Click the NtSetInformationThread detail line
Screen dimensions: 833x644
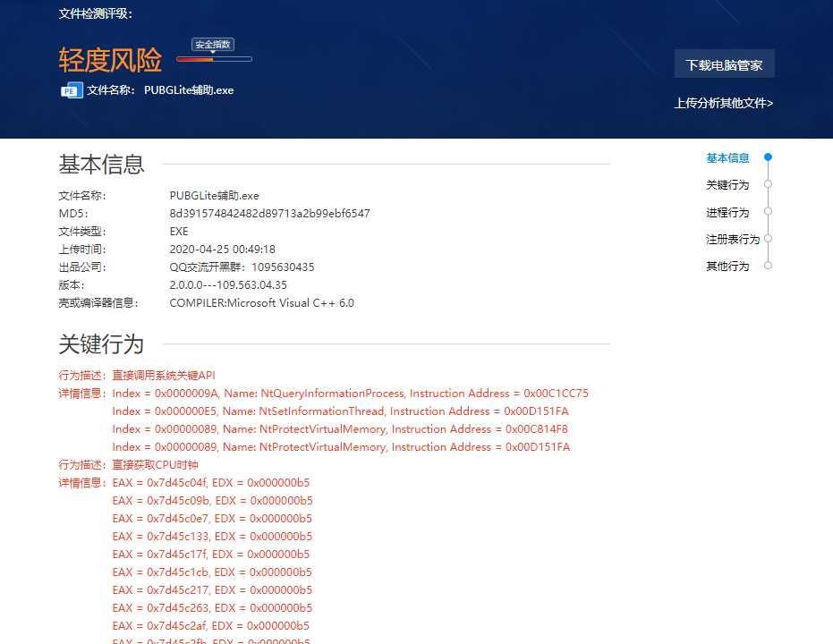point(341,411)
